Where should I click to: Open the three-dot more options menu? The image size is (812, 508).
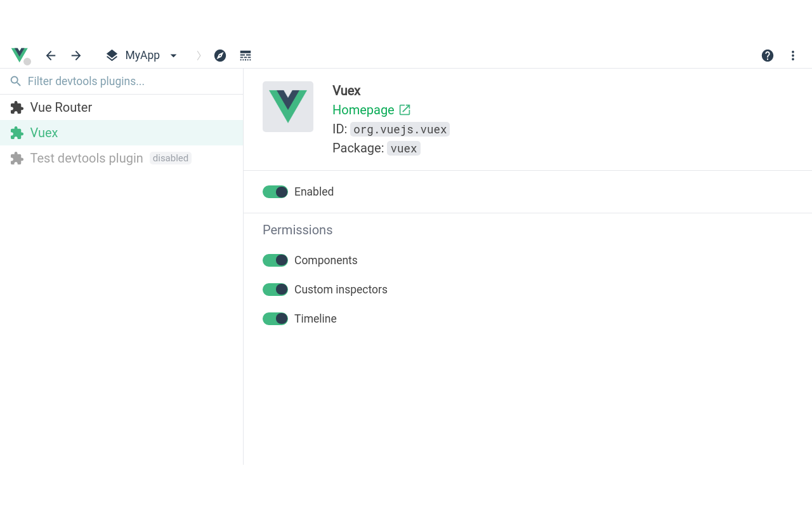click(793, 56)
